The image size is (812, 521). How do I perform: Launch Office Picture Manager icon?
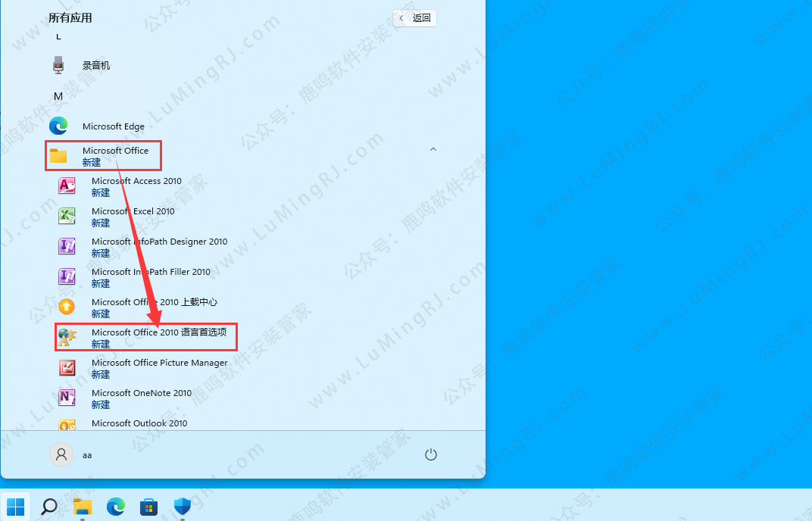point(67,368)
